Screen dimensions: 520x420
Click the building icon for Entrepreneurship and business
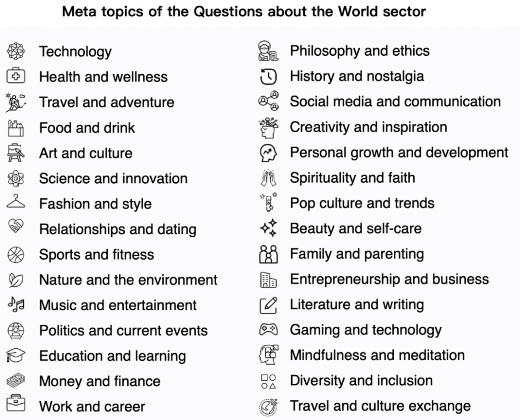pyautogui.click(x=268, y=280)
